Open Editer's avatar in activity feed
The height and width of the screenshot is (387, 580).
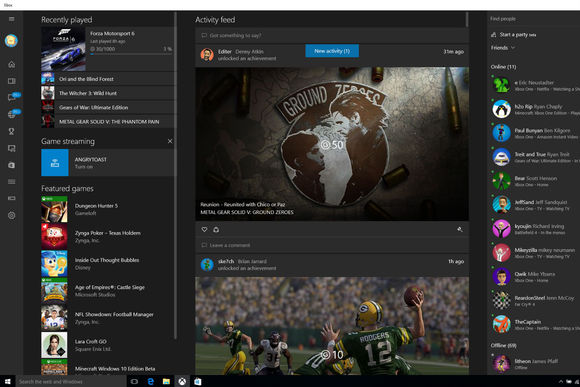(207, 55)
